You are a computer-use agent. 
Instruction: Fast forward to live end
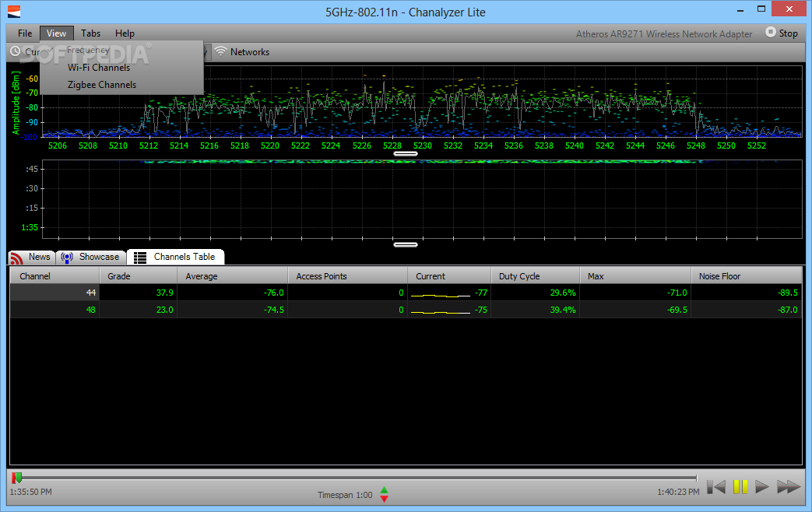coord(788,486)
